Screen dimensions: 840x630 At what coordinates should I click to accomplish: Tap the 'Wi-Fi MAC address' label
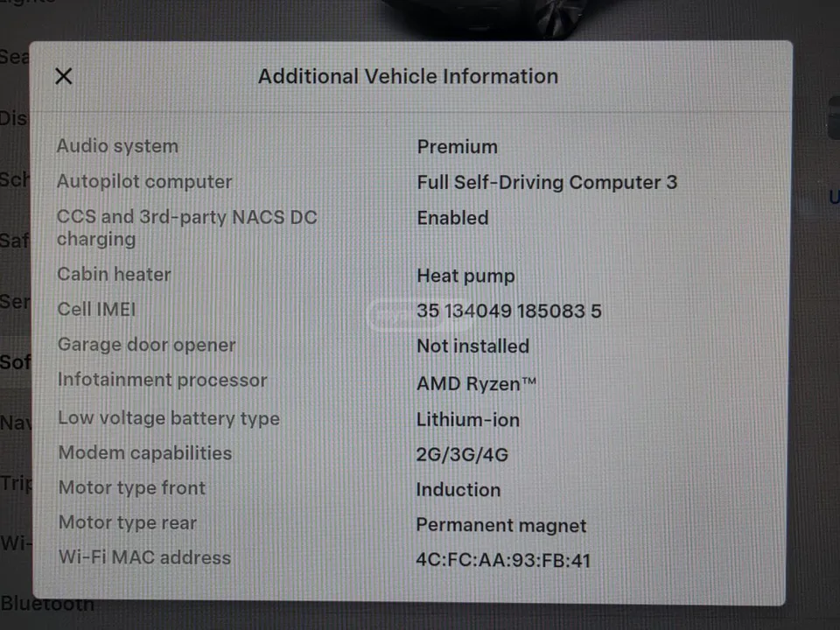pyautogui.click(x=145, y=557)
